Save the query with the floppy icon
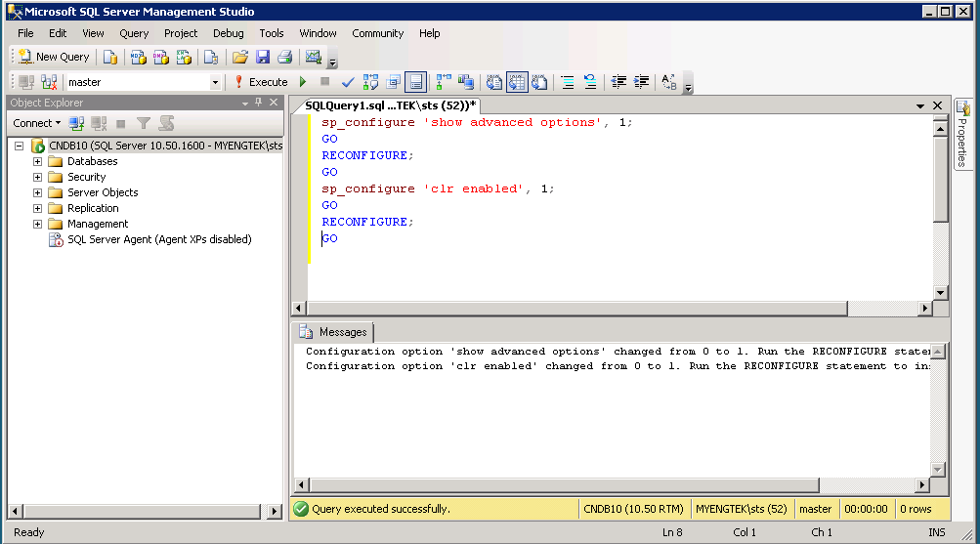This screenshot has height=544, width=980. coord(263,57)
